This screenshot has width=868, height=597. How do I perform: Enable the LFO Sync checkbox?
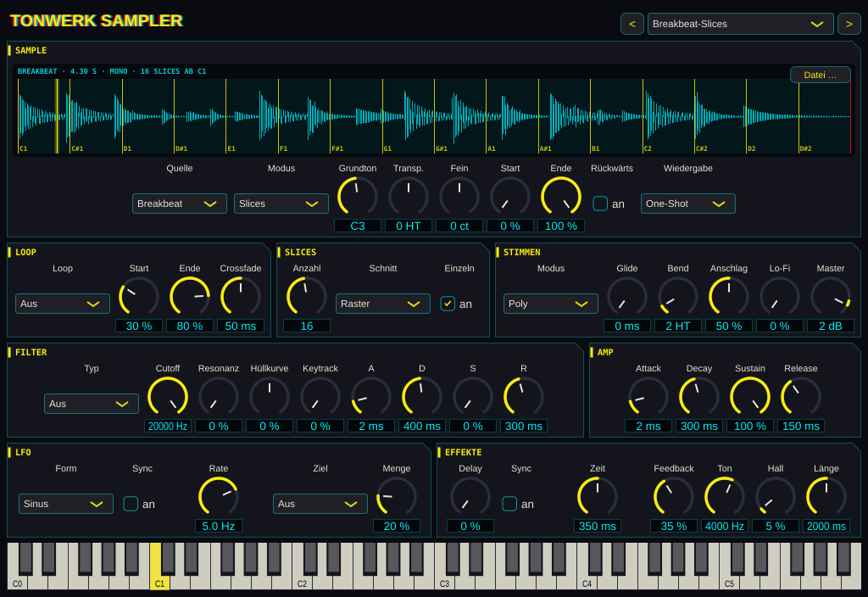[131, 504]
